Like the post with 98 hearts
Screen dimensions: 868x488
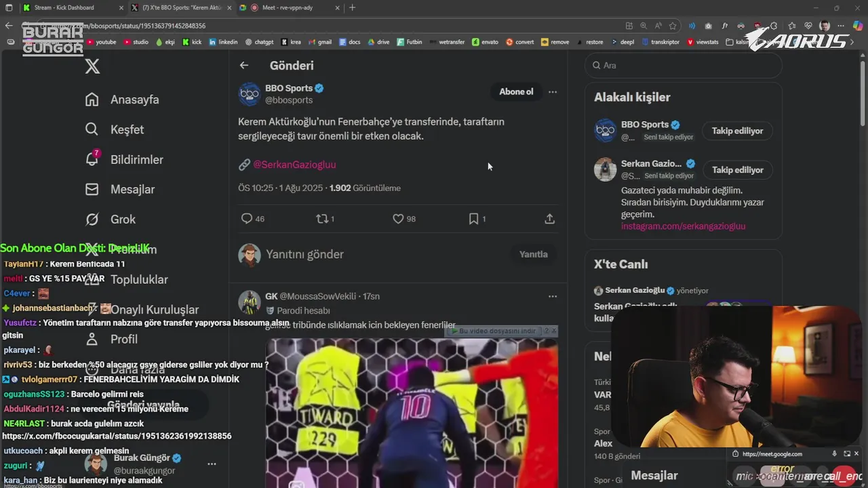(x=404, y=219)
